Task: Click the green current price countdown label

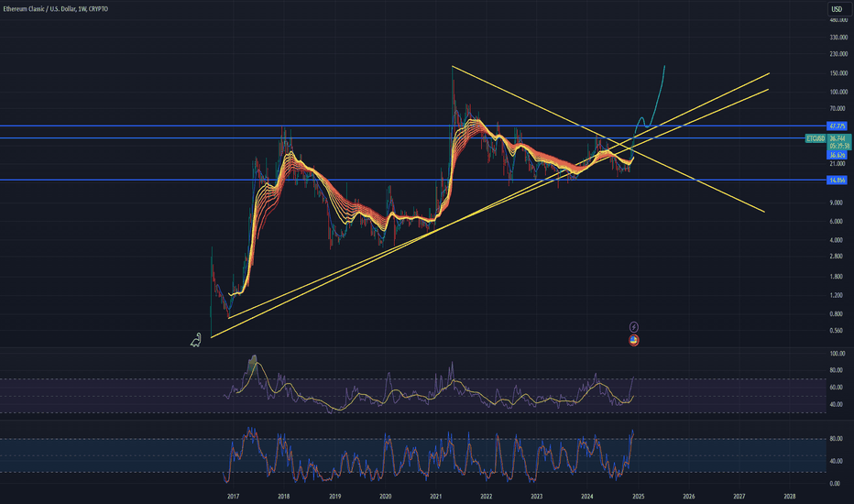Action: (838, 142)
